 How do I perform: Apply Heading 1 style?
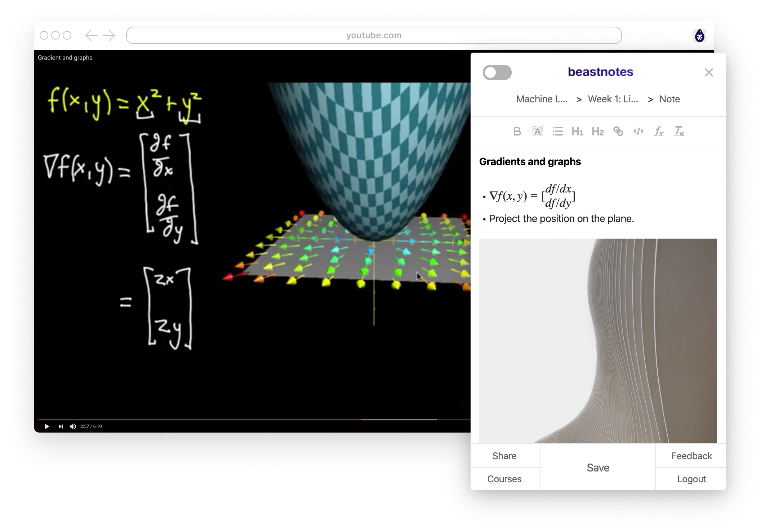tap(577, 132)
